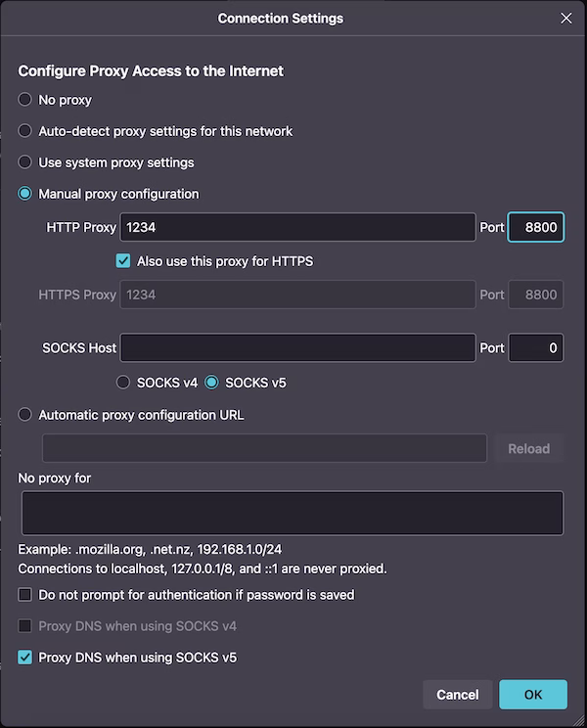587x728 pixels.
Task: Click the SOCKS Host input field
Action: click(297, 347)
